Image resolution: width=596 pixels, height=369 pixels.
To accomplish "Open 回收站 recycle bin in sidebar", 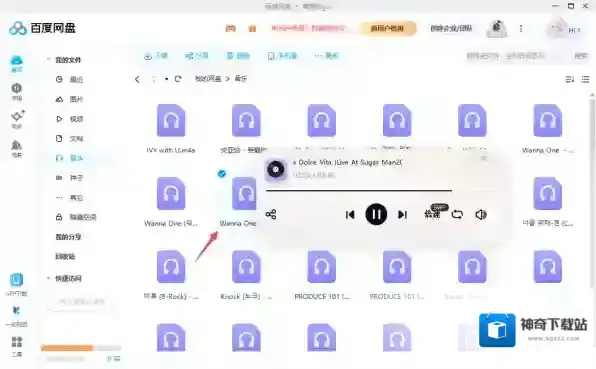I will (65, 257).
